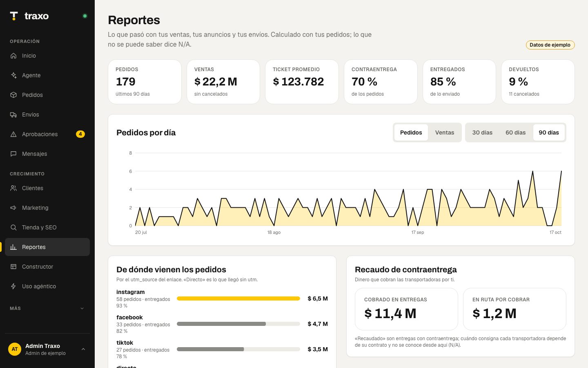
Task: Click the Pedidos box icon
Action: click(x=13, y=95)
